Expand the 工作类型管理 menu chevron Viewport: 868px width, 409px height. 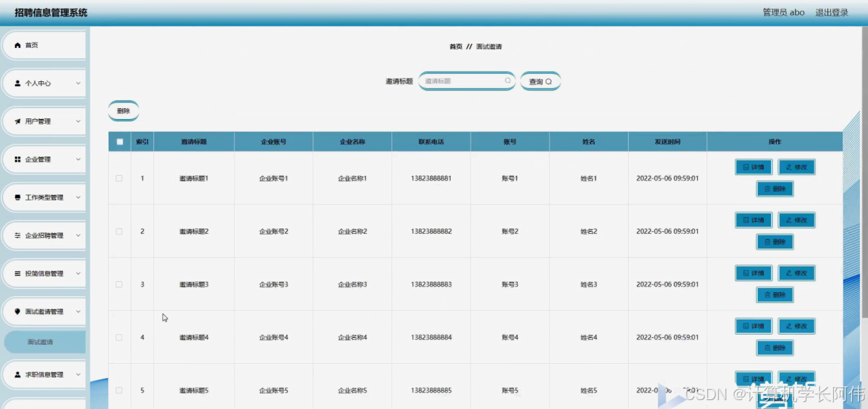78,198
